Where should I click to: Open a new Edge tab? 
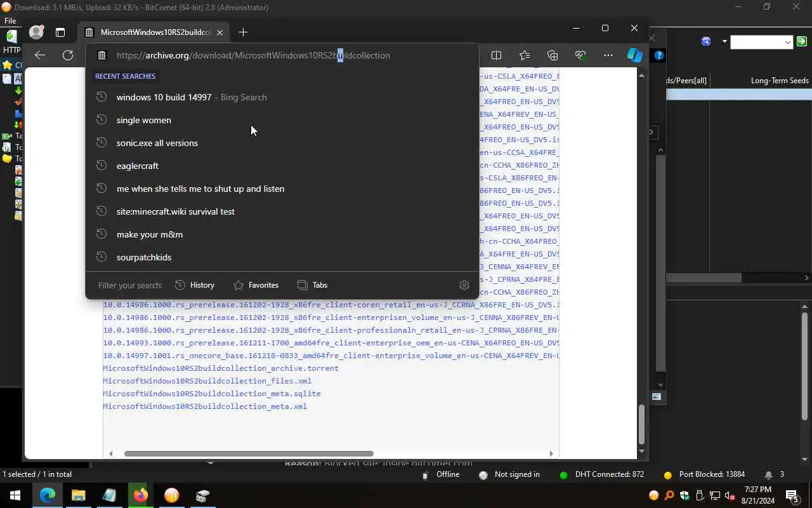coord(243,32)
